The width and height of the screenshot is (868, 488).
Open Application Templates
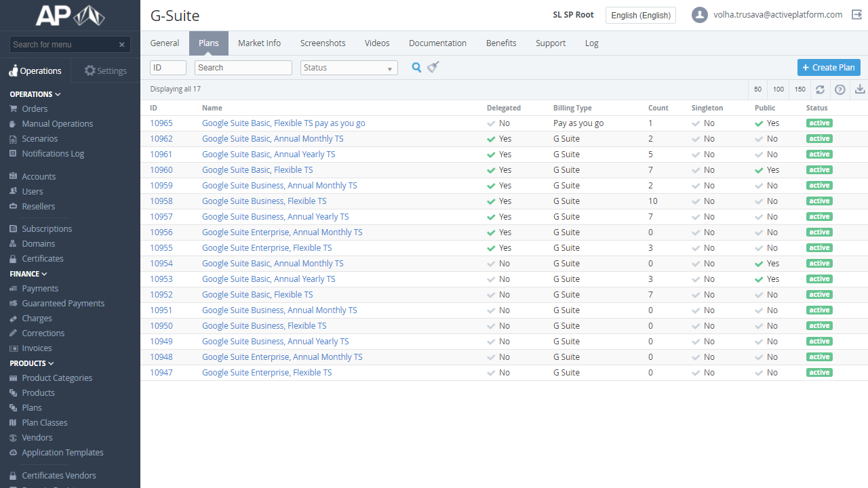[x=62, y=452]
